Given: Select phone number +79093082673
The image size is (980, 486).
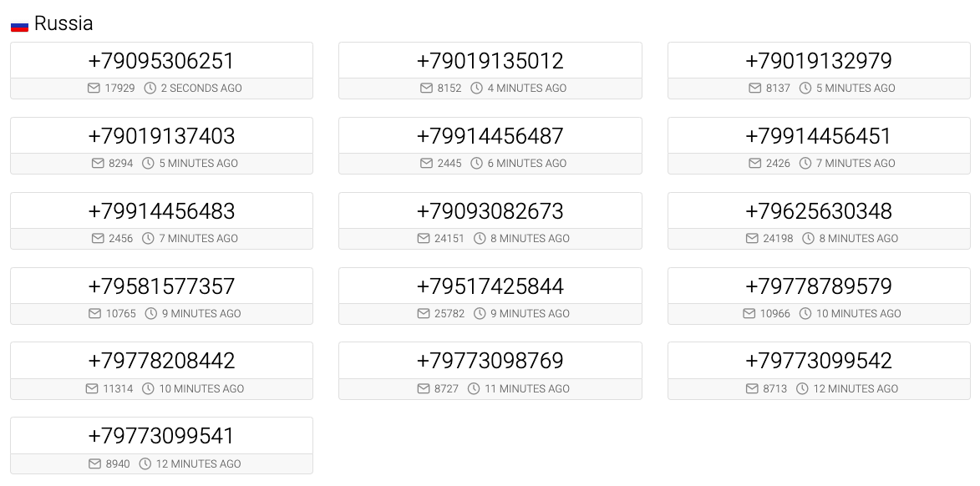Looking at the screenshot, I should [x=490, y=211].
